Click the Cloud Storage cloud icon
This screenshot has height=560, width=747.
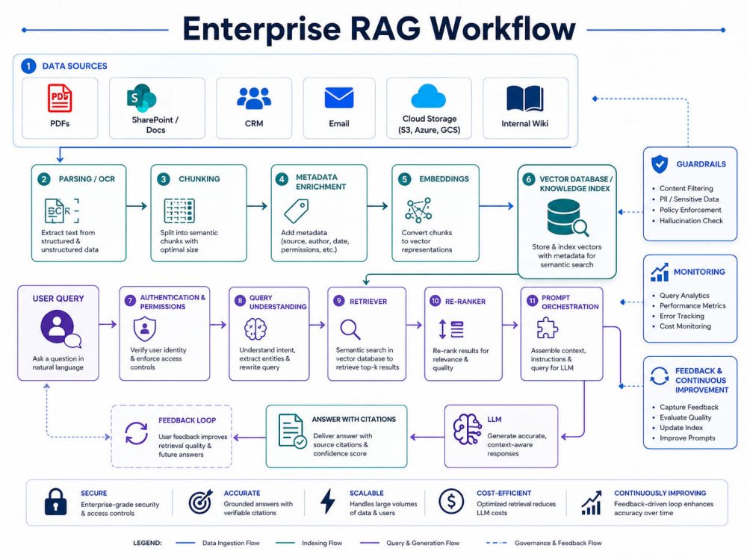click(x=428, y=96)
